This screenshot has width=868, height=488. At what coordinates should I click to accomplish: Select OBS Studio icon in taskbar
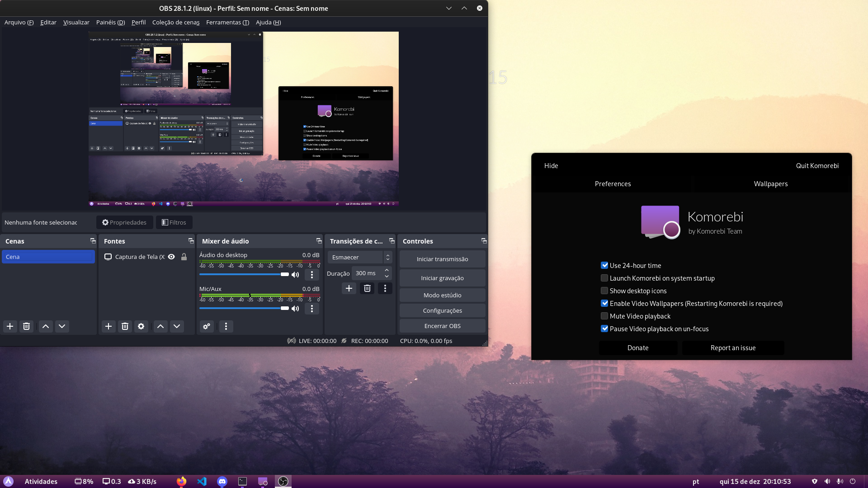(283, 481)
